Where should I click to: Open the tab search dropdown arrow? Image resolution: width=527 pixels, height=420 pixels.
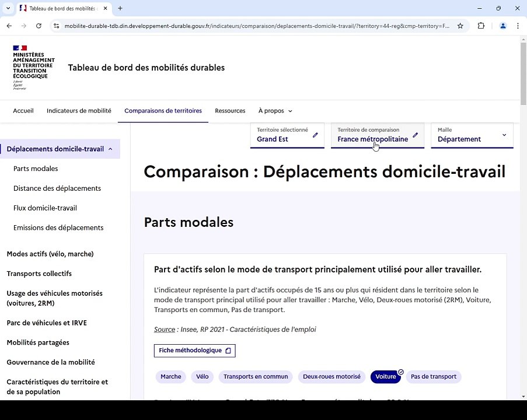(8, 8)
